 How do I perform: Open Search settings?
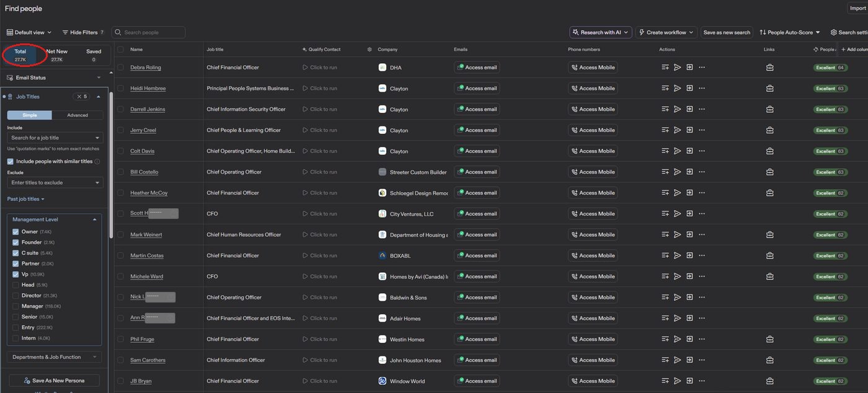point(849,32)
